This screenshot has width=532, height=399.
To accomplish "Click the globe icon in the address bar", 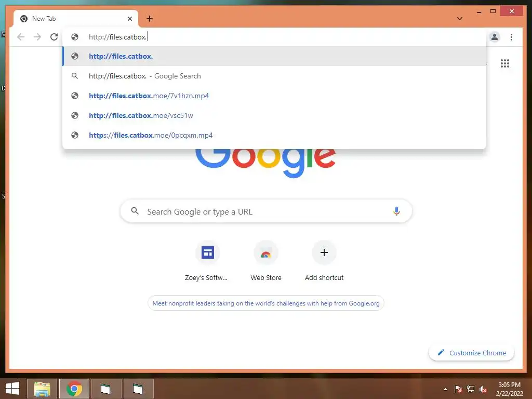I will (75, 37).
